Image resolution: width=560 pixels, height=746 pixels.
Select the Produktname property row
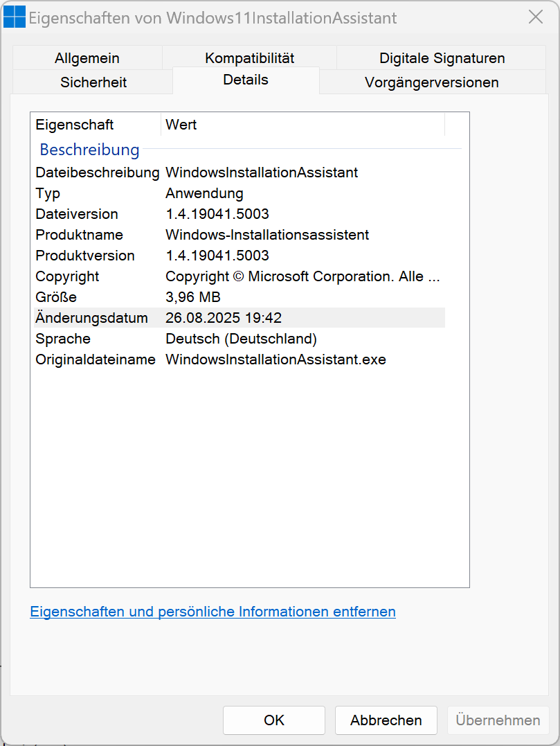(79, 235)
